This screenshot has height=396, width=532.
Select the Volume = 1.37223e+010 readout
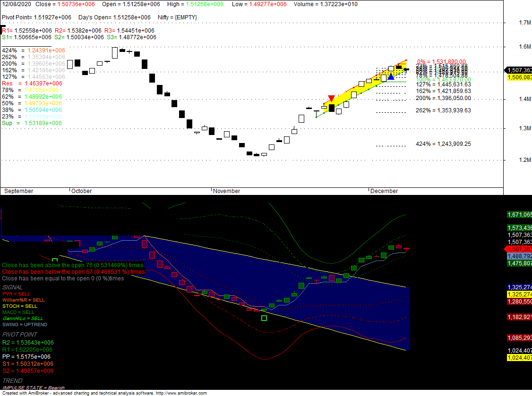click(x=326, y=4)
